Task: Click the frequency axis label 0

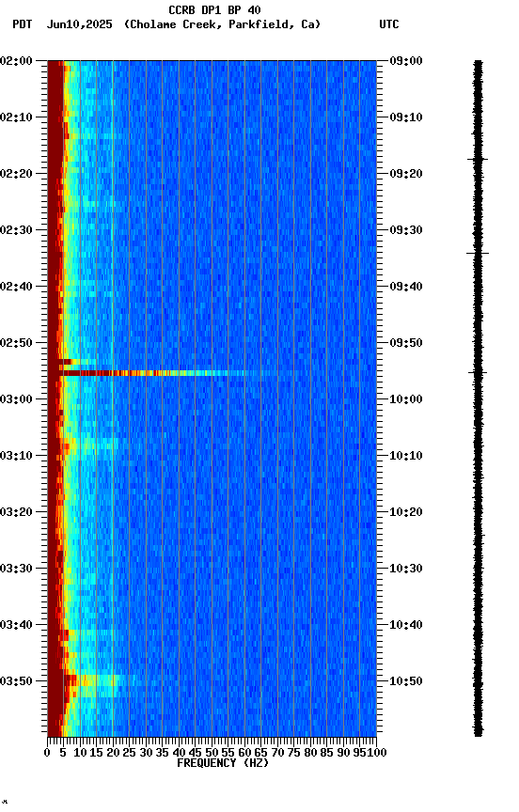Action: tap(47, 754)
